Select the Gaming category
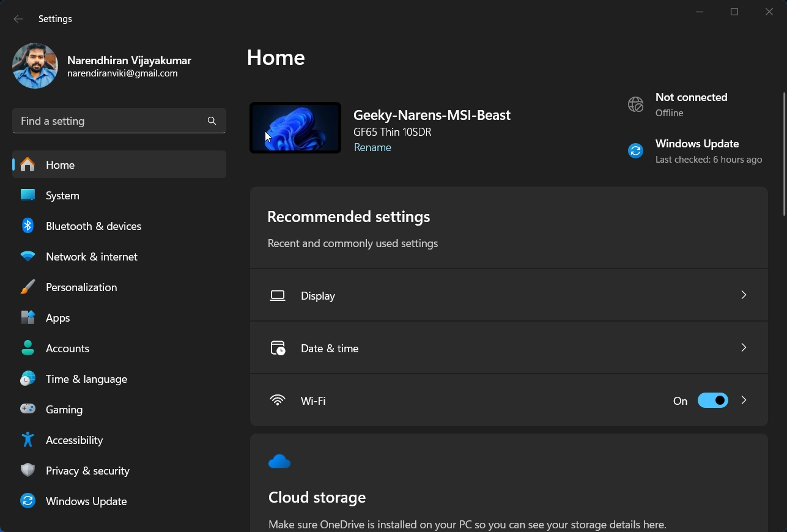The height and width of the screenshot is (532, 787). (x=119, y=409)
